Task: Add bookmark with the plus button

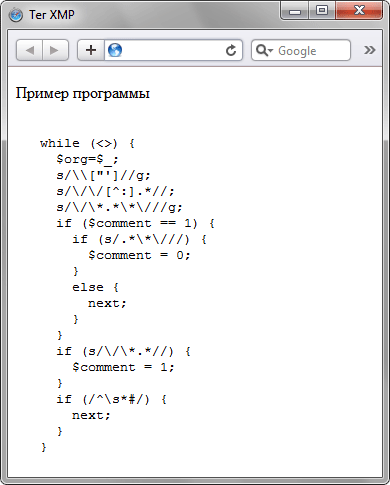Action: [x=91, y=50]
